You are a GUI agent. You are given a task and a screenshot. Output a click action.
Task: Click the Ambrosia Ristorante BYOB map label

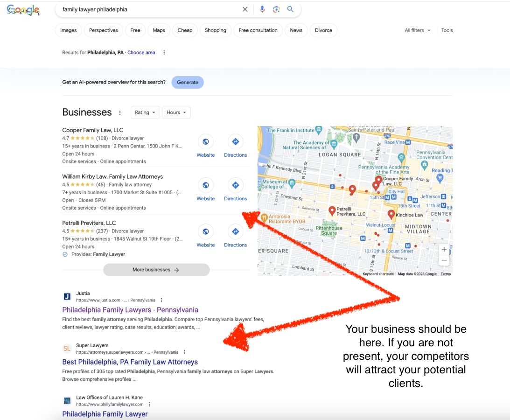(x=287, y=219)
